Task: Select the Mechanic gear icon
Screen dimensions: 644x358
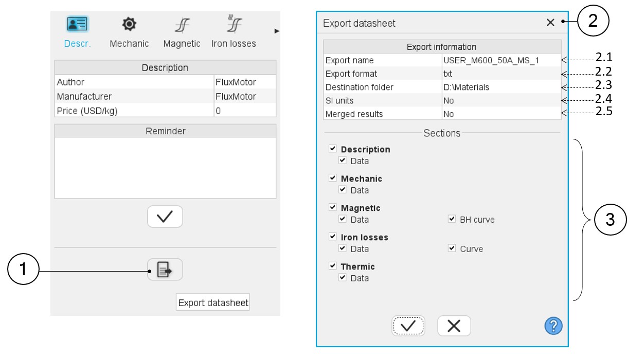Action: (x=129, y=24)
